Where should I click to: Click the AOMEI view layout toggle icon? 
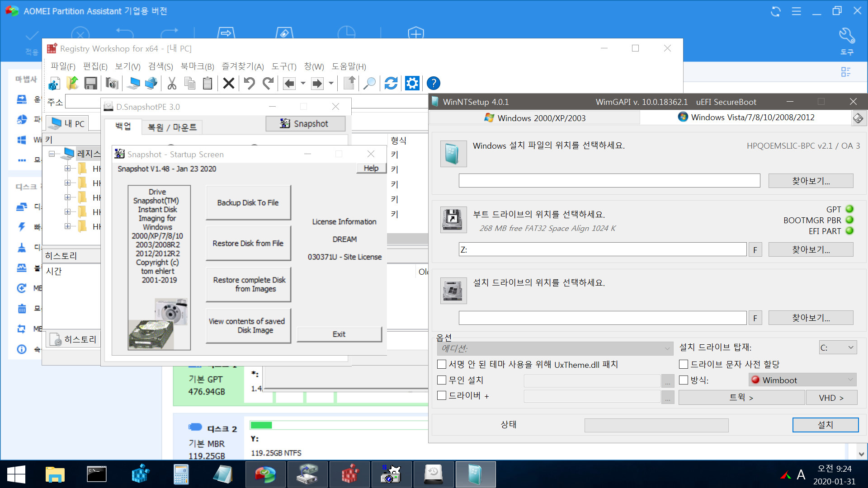click(845, 72)
